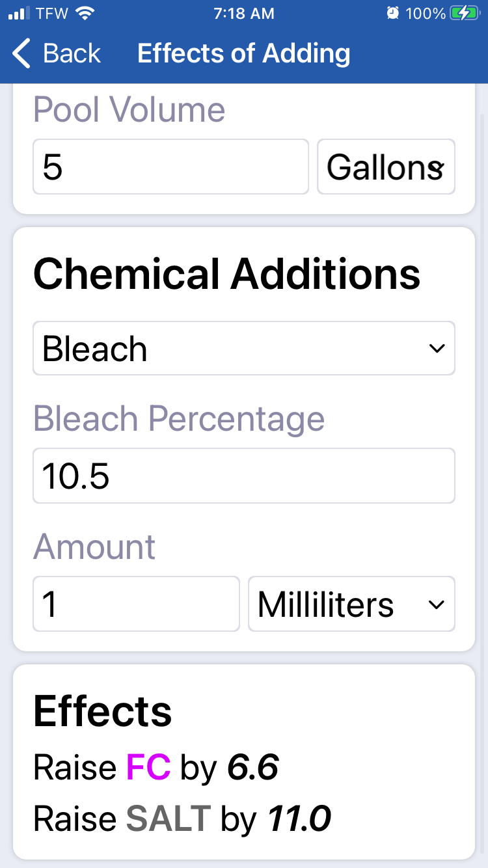Tap the Effects of Adding title
The height and width of the screenshot is (868, 488).
(x=244, y=53)
